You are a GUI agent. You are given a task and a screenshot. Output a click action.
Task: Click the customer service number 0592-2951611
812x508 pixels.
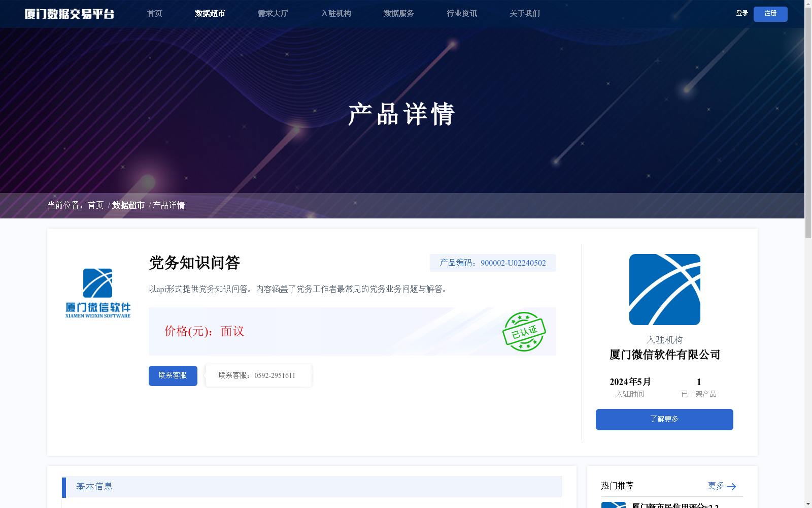(x=275, y=376)
